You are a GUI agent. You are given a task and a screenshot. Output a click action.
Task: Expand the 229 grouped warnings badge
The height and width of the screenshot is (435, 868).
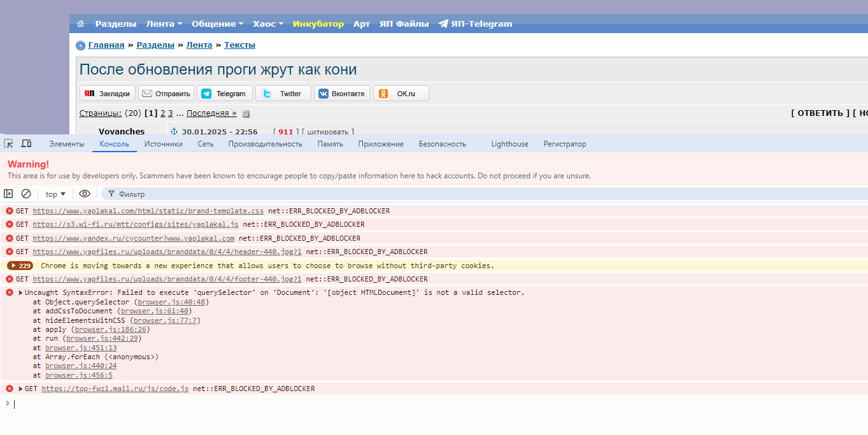20,266
